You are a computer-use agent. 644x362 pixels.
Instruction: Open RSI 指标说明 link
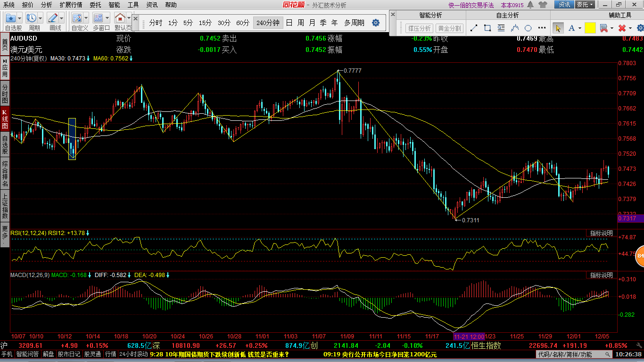point(602,233)
